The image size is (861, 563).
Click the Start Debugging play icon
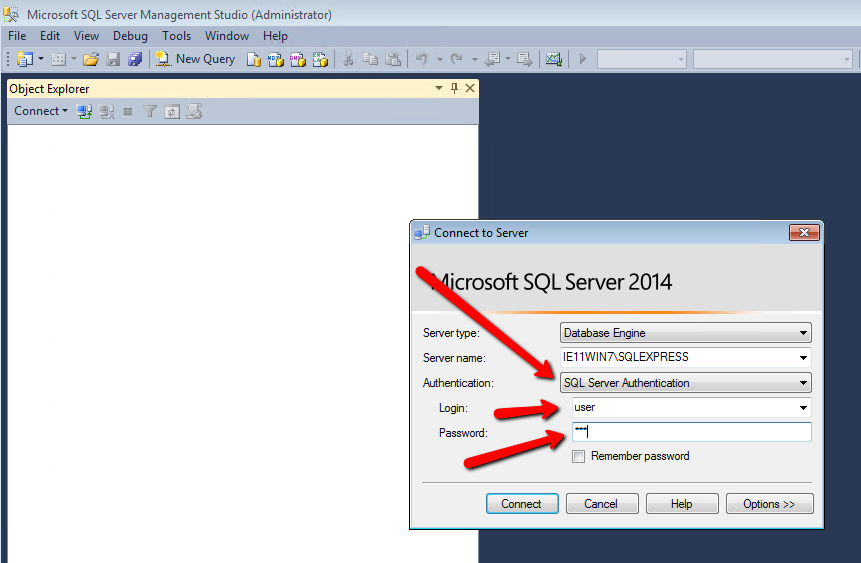pos(583,59)
